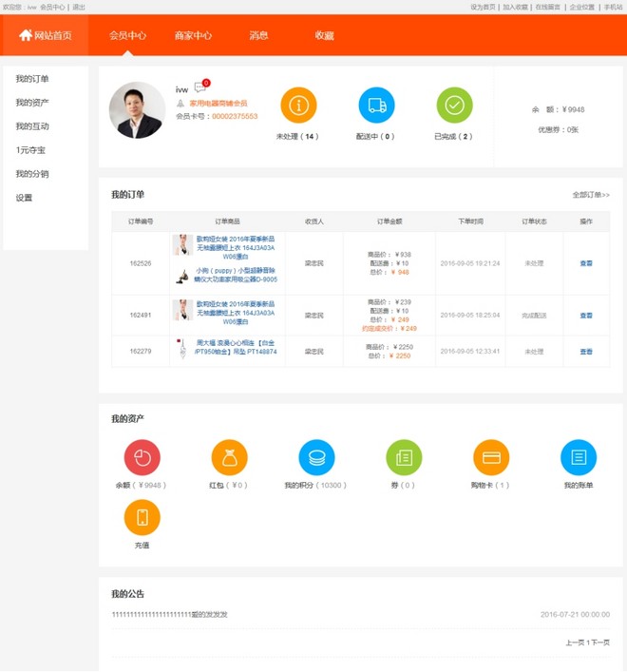
Task: Click the green 券 coupon icon
Action: pyautogui.click(x=404, y=458)
